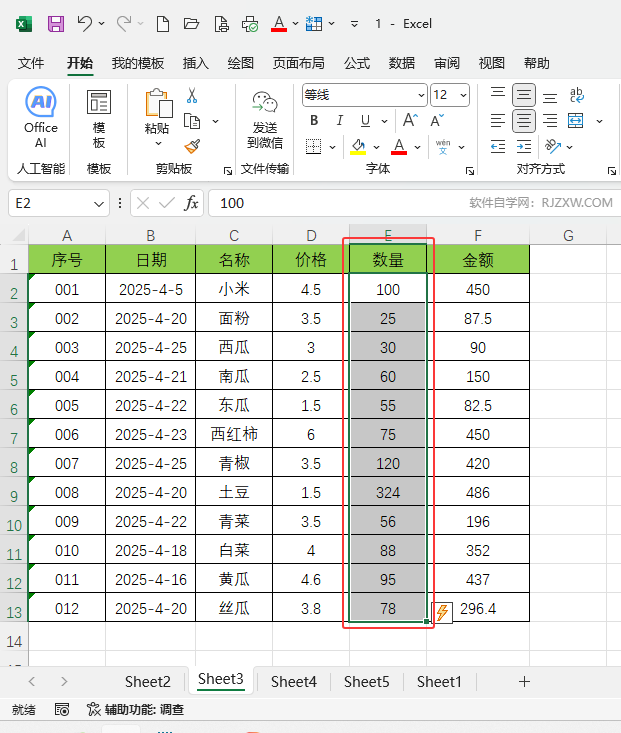This screenshot has height=733, width=621.
Task: Apply the yellow fill color bucket
Action: pyautogui.click(x=358, y=147)
